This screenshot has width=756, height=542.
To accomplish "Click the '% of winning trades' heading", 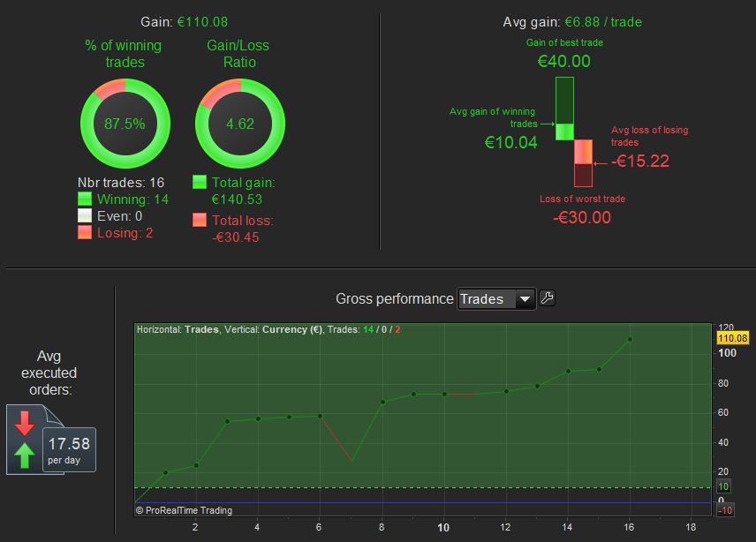I will (124, 54).
